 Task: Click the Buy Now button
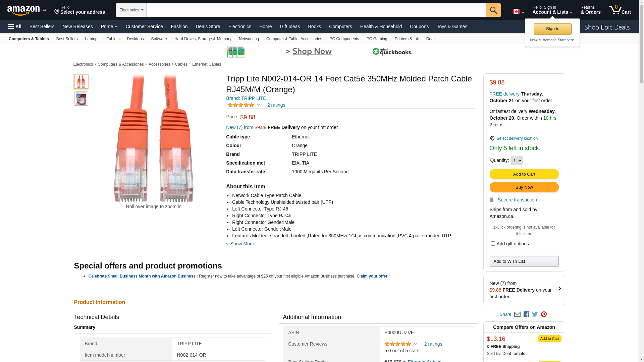tap(524, 187)
